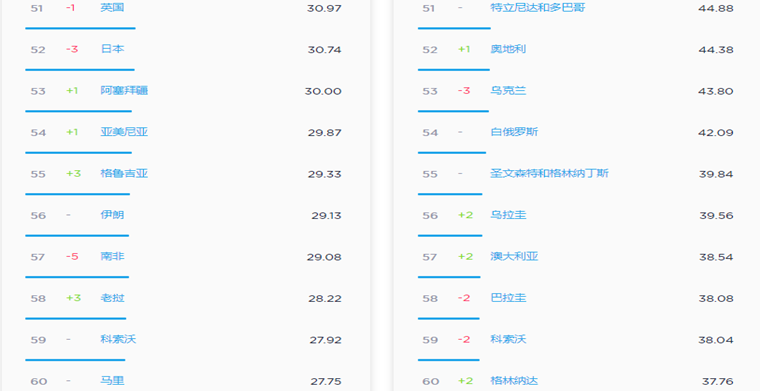This screenshot has width=760, height=391.
Task: Open the 乌克兰 link
Action: (508, 91)
